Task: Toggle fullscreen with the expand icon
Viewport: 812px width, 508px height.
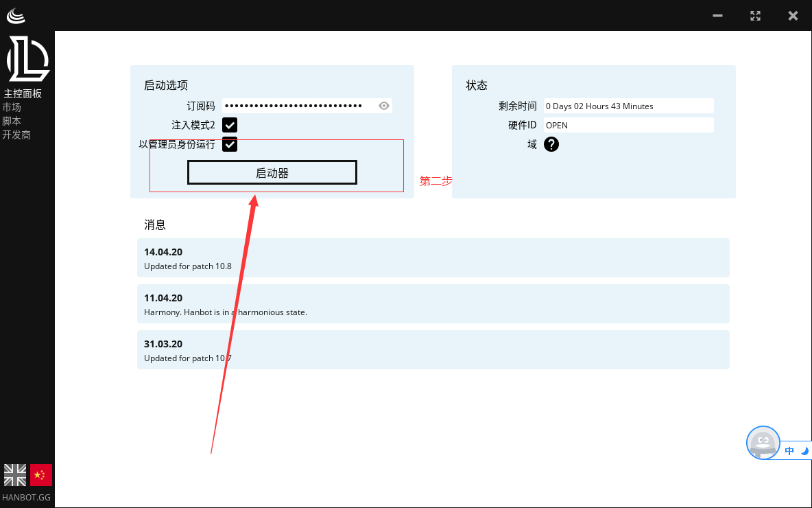Action: [x=755, y=16]
